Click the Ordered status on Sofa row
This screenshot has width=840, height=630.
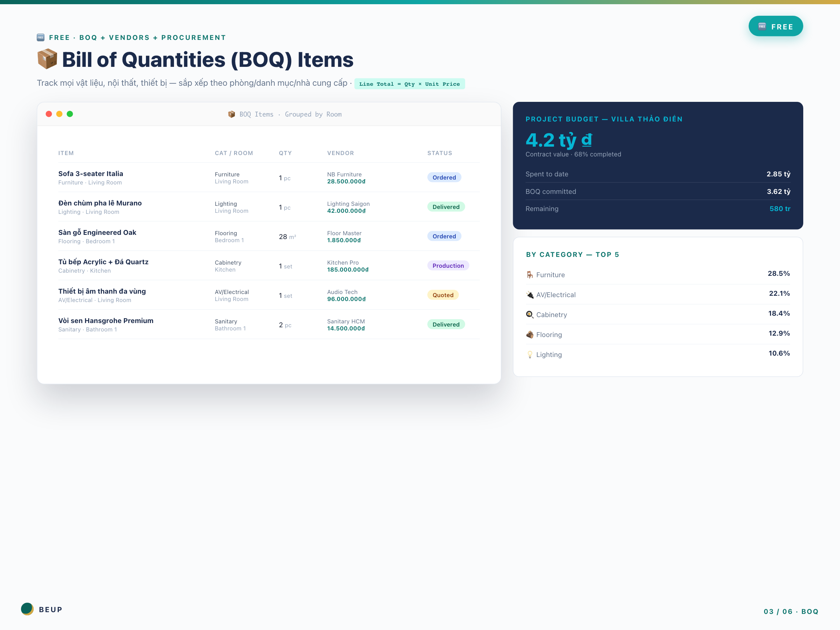444,177
